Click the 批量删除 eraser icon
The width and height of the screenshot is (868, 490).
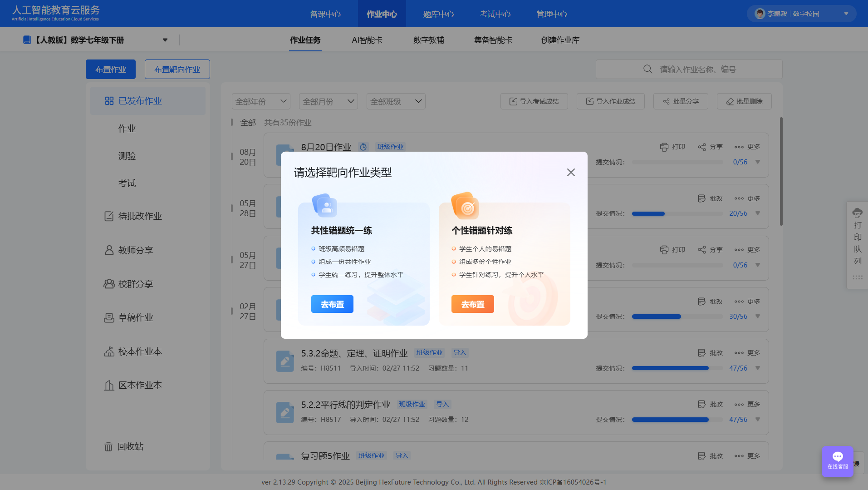730,101
